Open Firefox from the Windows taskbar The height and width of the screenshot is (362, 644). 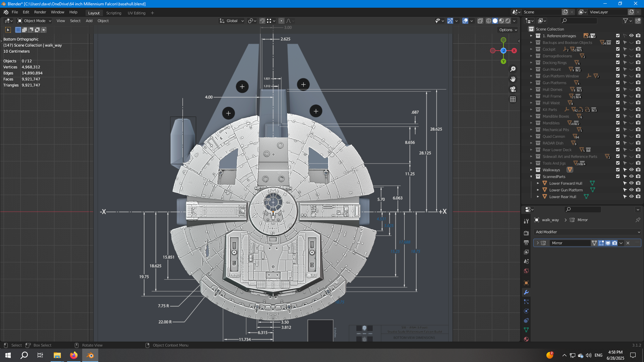pyautogui.click(x=73, y=355)
